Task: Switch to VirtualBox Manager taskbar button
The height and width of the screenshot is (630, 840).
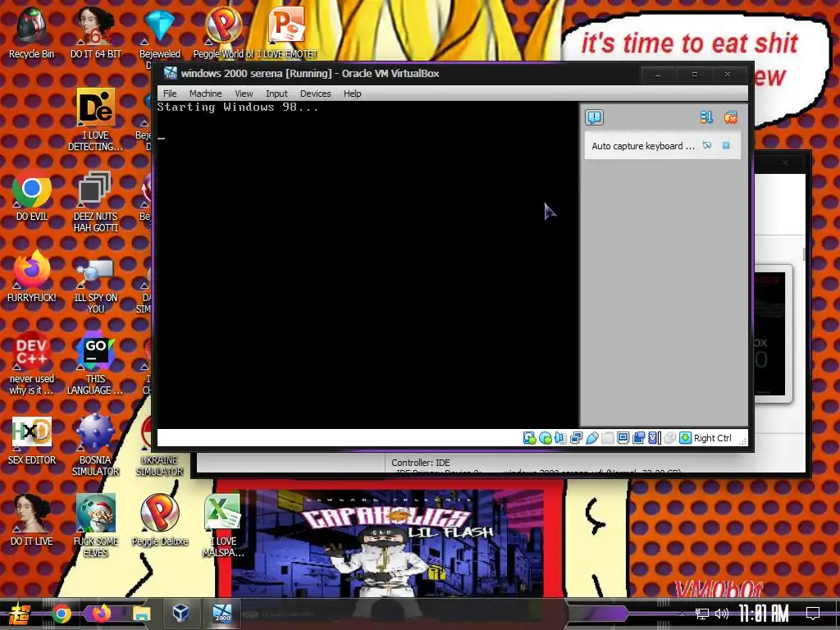Action: (x=180, y=613)
